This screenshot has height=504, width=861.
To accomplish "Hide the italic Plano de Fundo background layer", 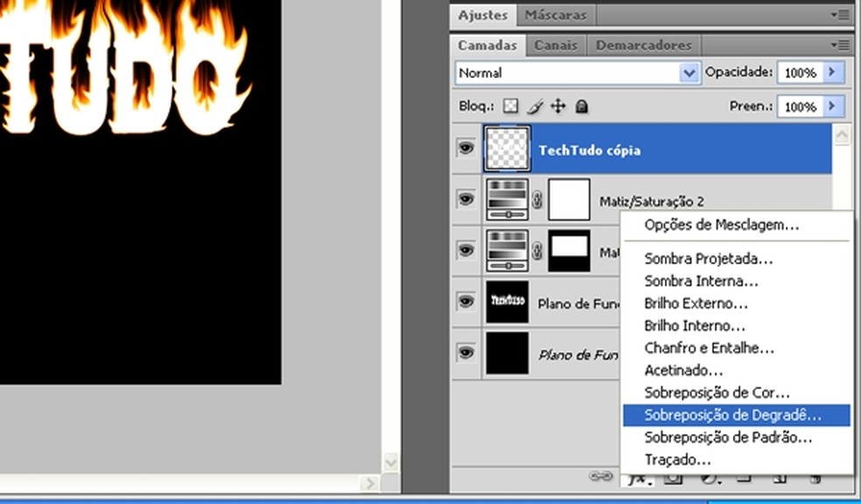I will tap(465, 353).
